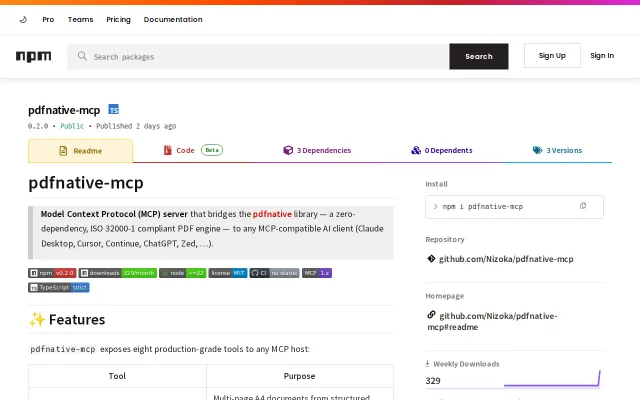Open the Pro menu item
The image size is (640, 400).
48,19
